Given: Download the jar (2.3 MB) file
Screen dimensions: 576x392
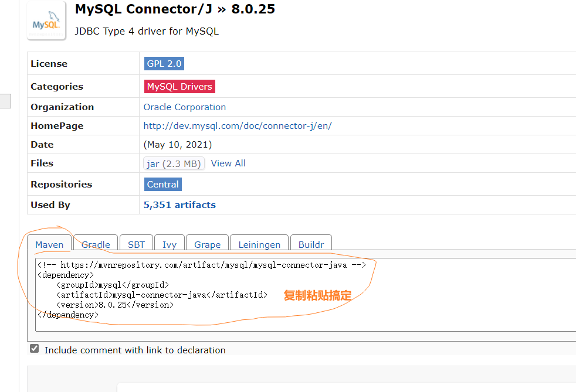Looking at the screenshot, I should [x=174, y=163].
